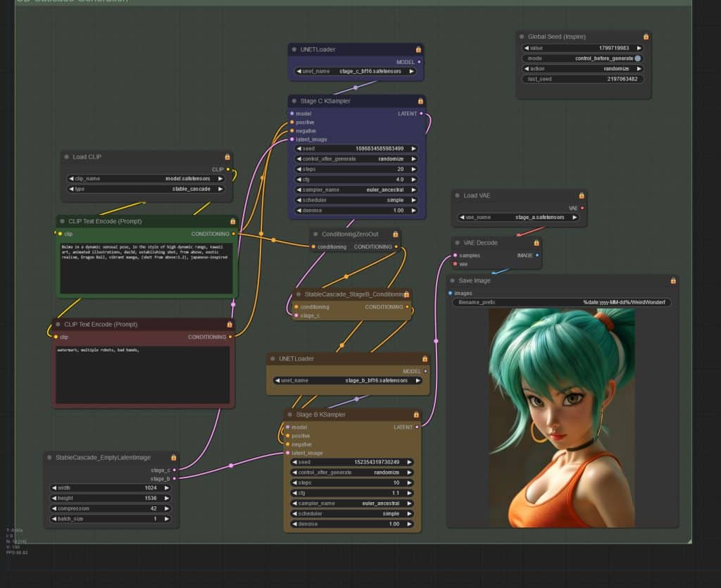721x588 pixels.
Task: Click the control_after_generate randomize field in Stage B KSampler
Action: [x=352, y=473]
